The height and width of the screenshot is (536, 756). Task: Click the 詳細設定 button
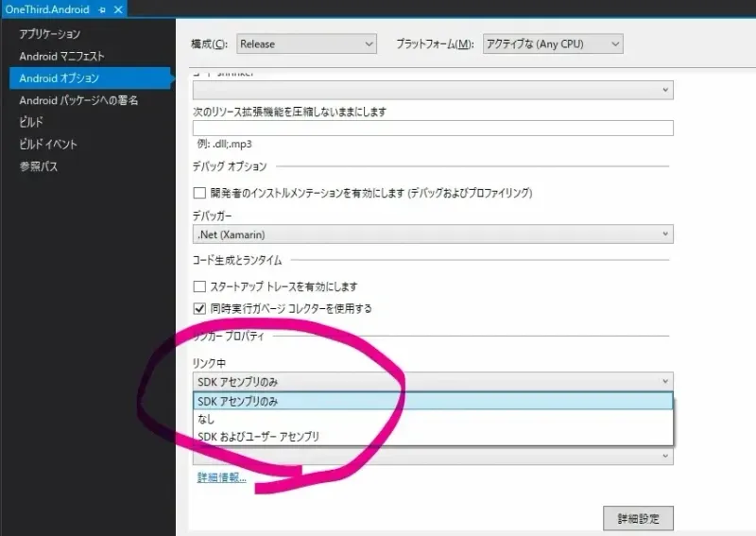pyautogui.click(x=638, y=519)
